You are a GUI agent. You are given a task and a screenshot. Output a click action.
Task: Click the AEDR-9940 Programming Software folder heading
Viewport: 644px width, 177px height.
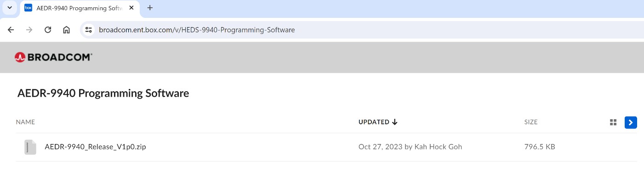click(103, 93)
